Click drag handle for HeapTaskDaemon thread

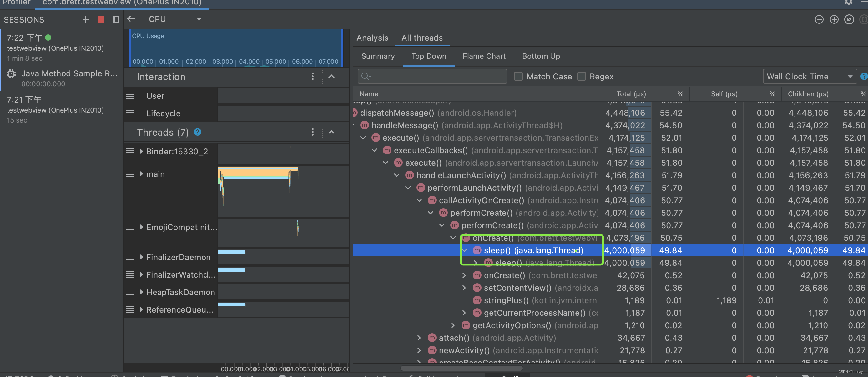click(x=130, y=292)
